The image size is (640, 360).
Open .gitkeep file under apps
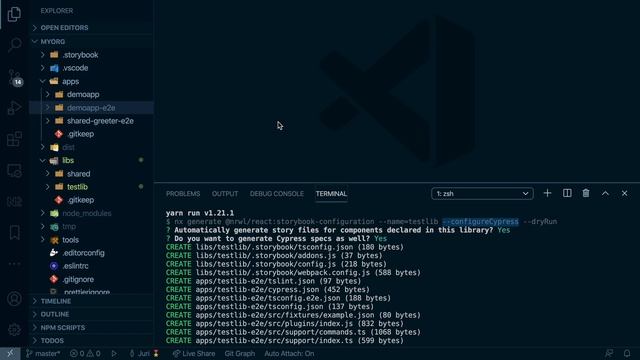[91, 134]
